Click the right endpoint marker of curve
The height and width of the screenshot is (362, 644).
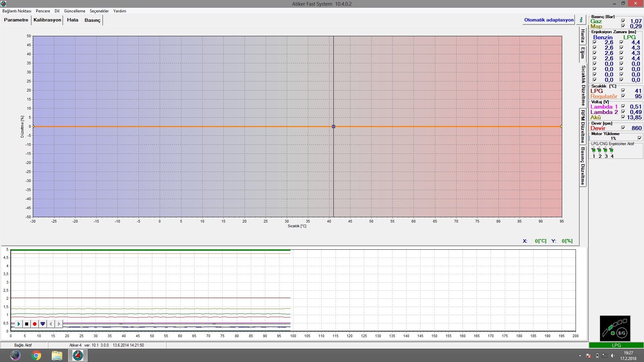[561, 126]
